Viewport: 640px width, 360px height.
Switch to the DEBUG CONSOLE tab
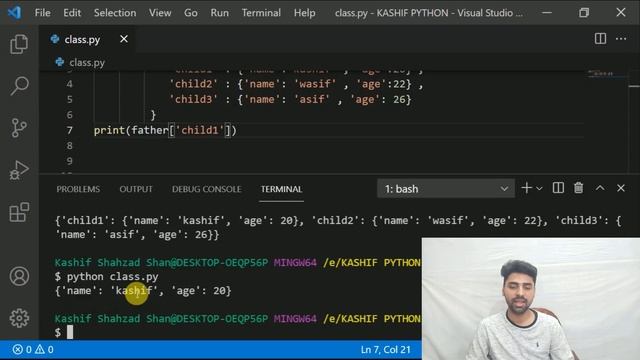(x=207, y=189)
